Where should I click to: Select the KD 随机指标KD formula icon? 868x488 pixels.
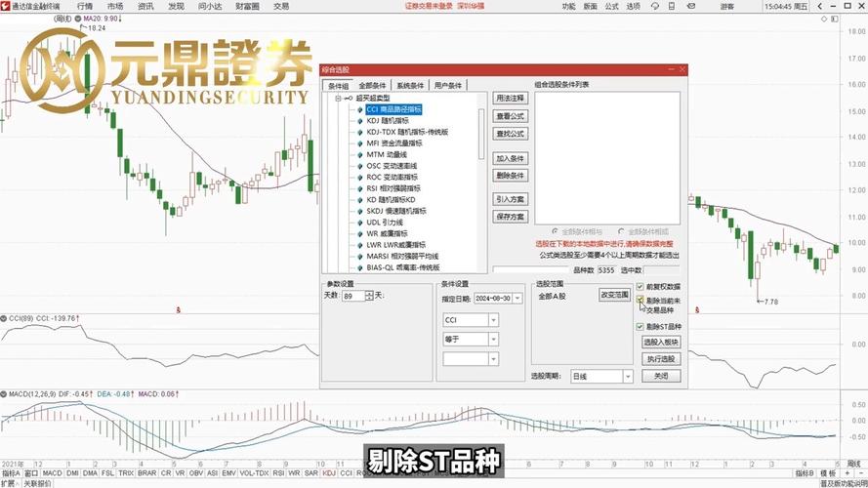360,200
